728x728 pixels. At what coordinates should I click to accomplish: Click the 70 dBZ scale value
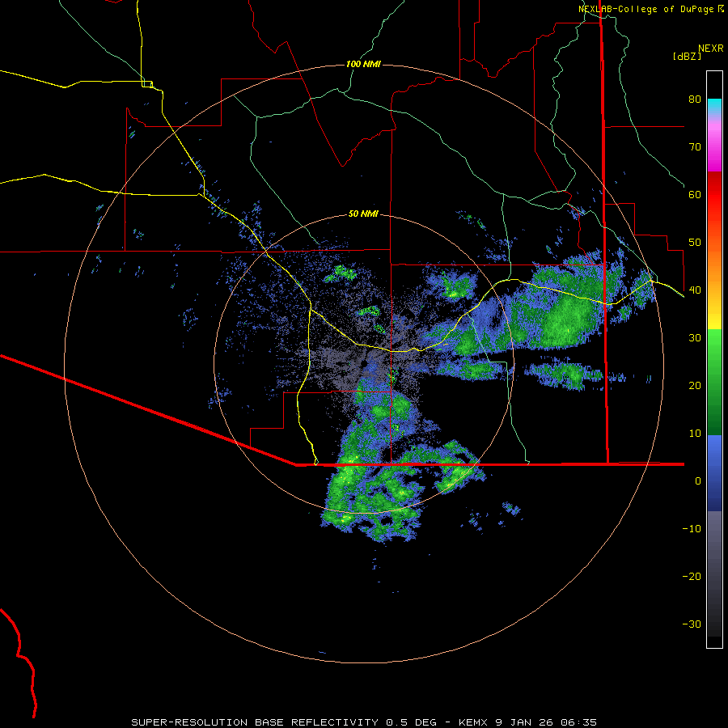tap(695, 146)
